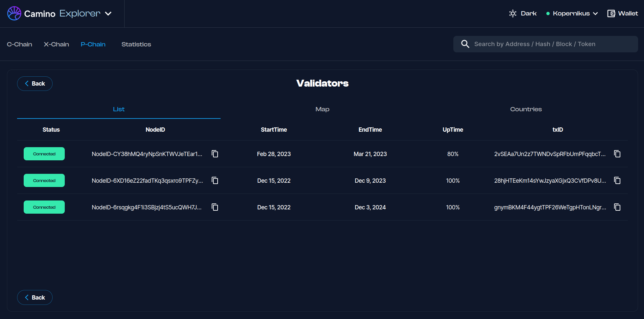The image size is (644, 319).
Task: Open the Wallet link
Action: [x=622, y=13]
